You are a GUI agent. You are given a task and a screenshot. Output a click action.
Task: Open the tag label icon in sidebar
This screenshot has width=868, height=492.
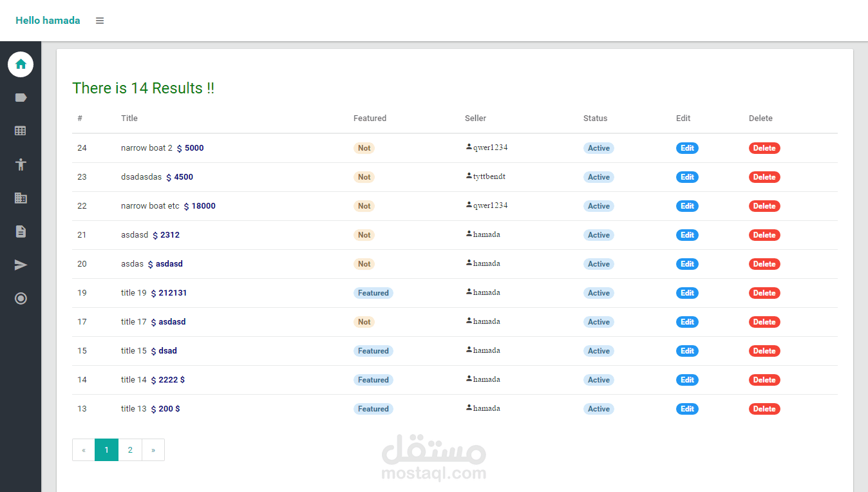pos(21,98)
